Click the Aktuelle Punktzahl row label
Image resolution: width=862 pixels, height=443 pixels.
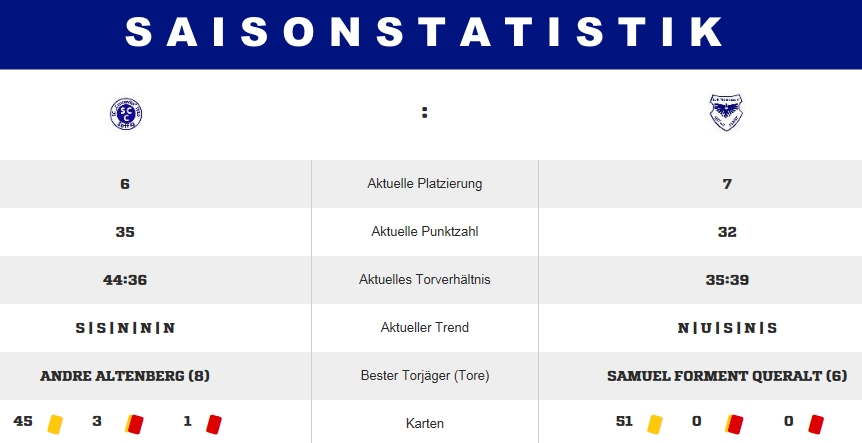425,232
